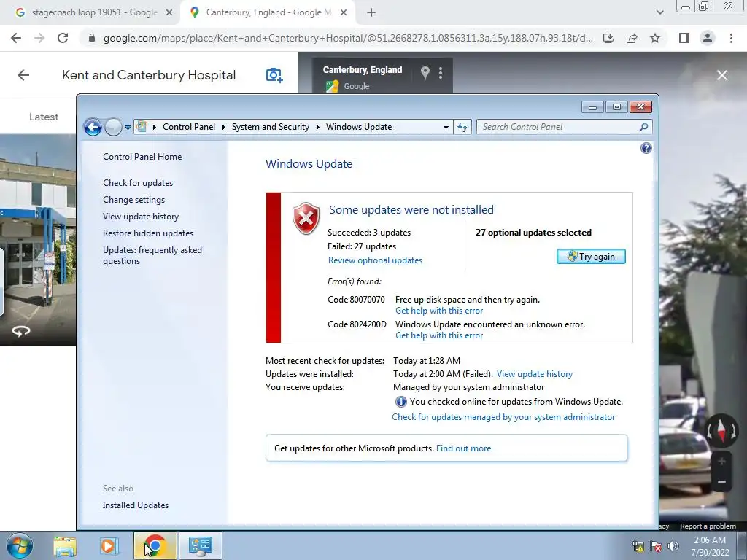This screenshot has height=560, width=747.
Task: Open the address bar history dropdown arrow
Action: (x=446, y=127)
